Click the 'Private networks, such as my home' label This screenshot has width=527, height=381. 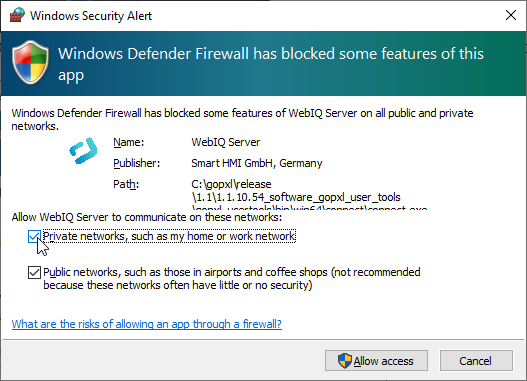pyautogui.click(x=169, y=236)
